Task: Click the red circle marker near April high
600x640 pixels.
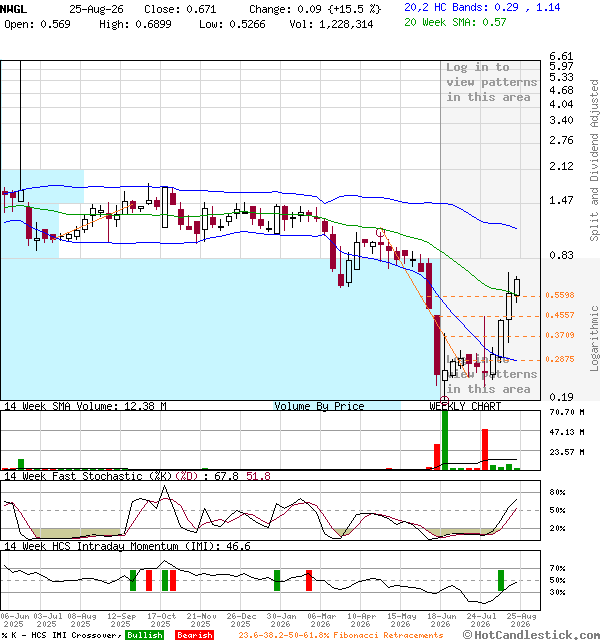Action: point(380,233)
